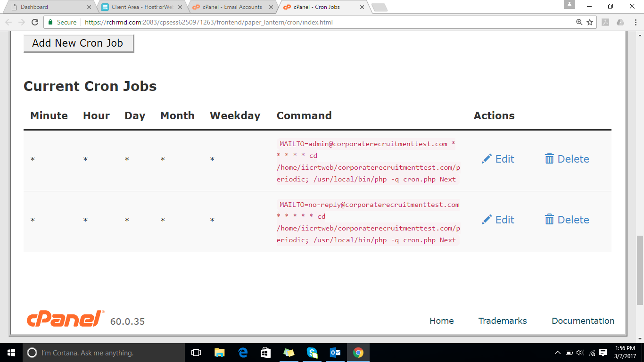Go back using the browser back arrow
The width and height of the screenshot is (644, 362).
(x=8, y=22)
